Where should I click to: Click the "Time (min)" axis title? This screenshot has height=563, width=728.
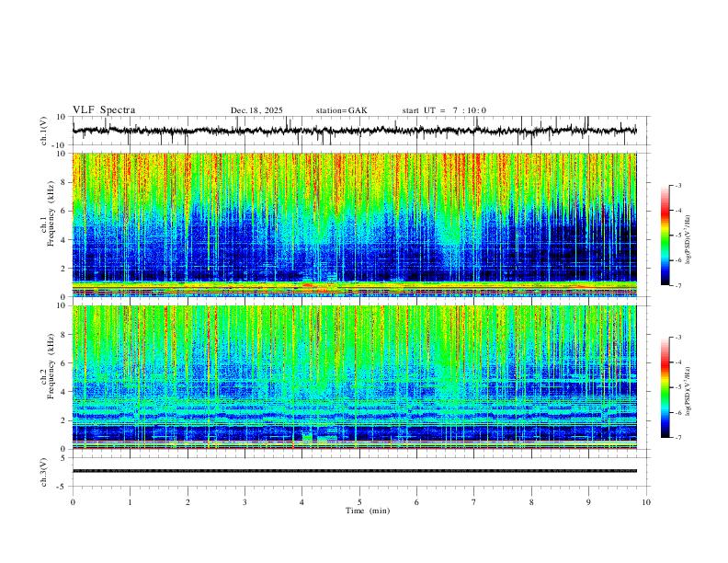[368, 511]
